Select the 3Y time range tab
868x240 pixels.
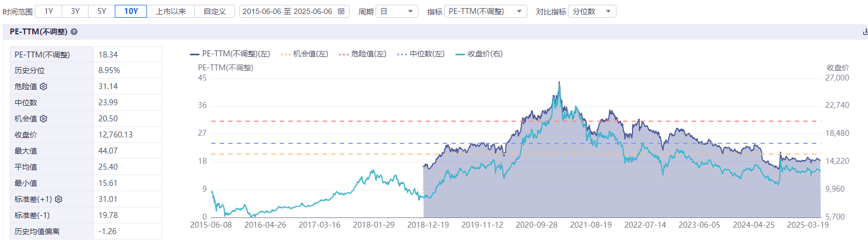[x=75, y=11]
